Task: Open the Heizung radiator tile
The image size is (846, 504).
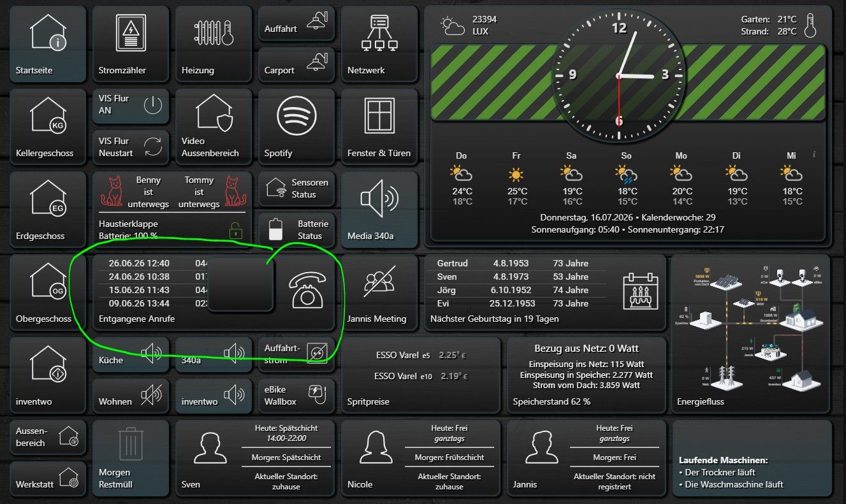Action: click(x=214, y=44)
